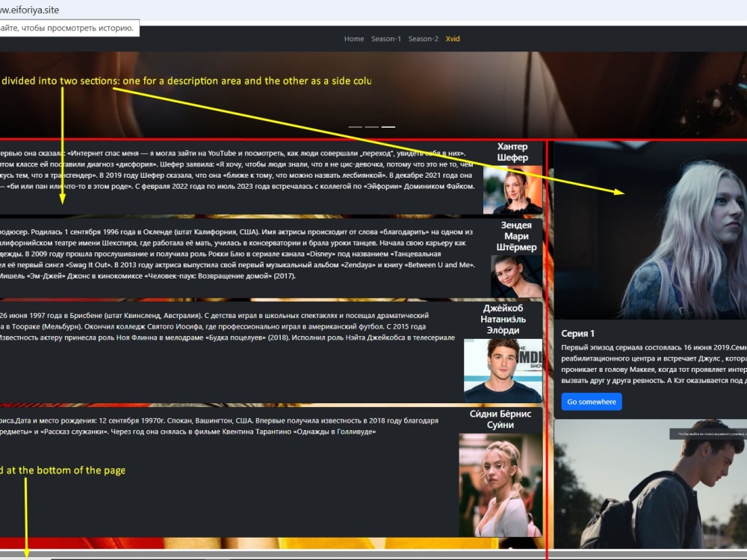Select the second carousel slide indicator
This screenshot has width=747, height=560.
tap(371, 127)
